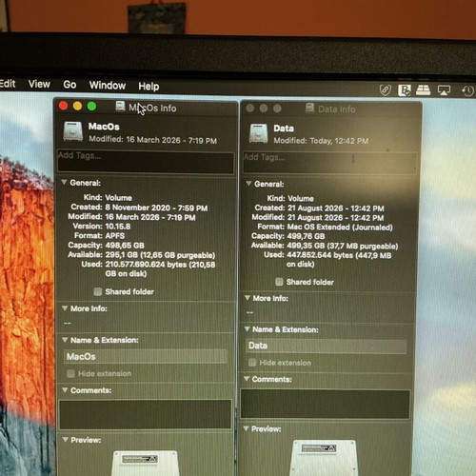This screenshot has width=476, height=476.
Task: Click the Format value APFS
Action: (115, 236)
